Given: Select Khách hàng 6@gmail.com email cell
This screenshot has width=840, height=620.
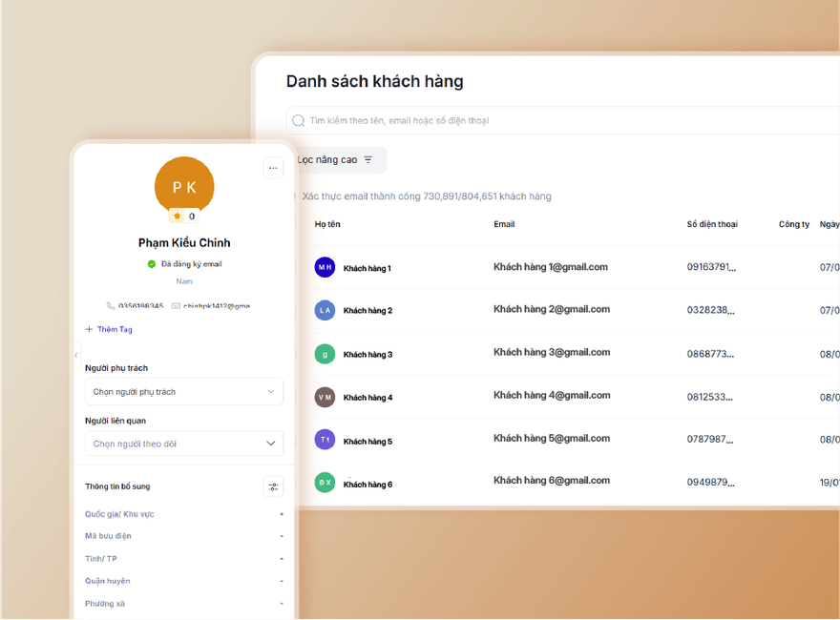Looking at the screenshot, I should tap(552, 480).
